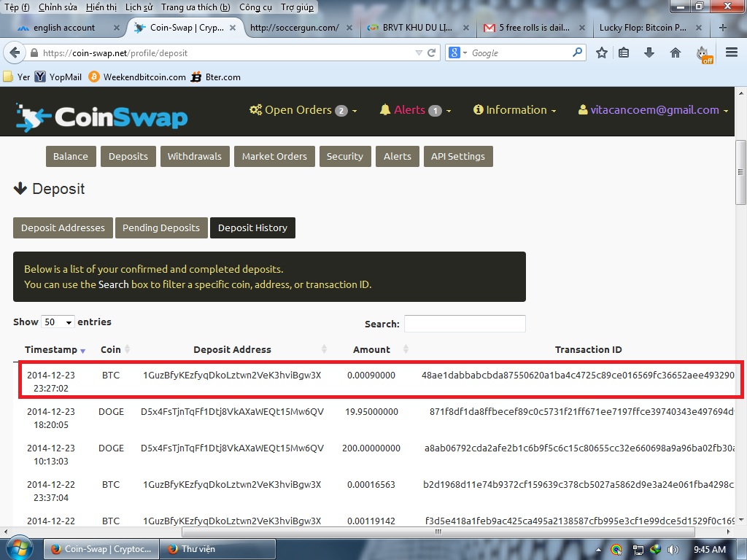747x560 pixels.
Task: Expand the Alerts dropdown in header
Action: (415, 110)
